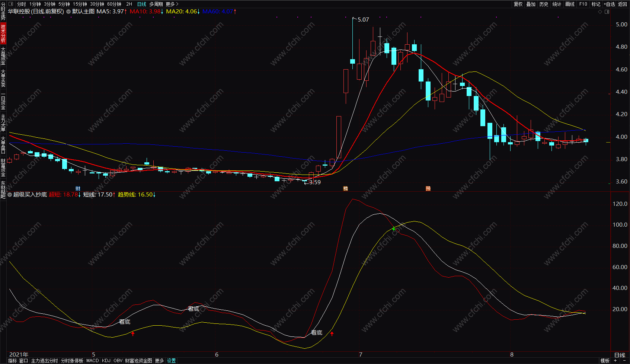Switch to 1分钟 period
630x364 pixels.
pyautogui.click(x=35, y=4)
